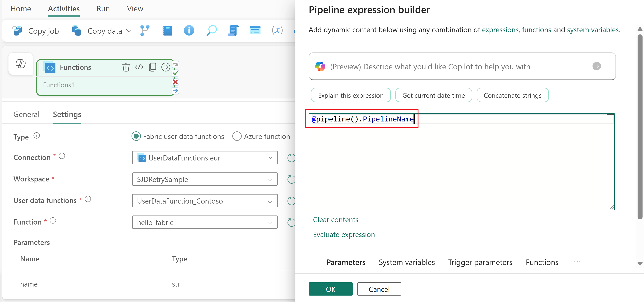View code of Functions activity
The width and height of the screenshot is (644, 302).
pos(139,67)
